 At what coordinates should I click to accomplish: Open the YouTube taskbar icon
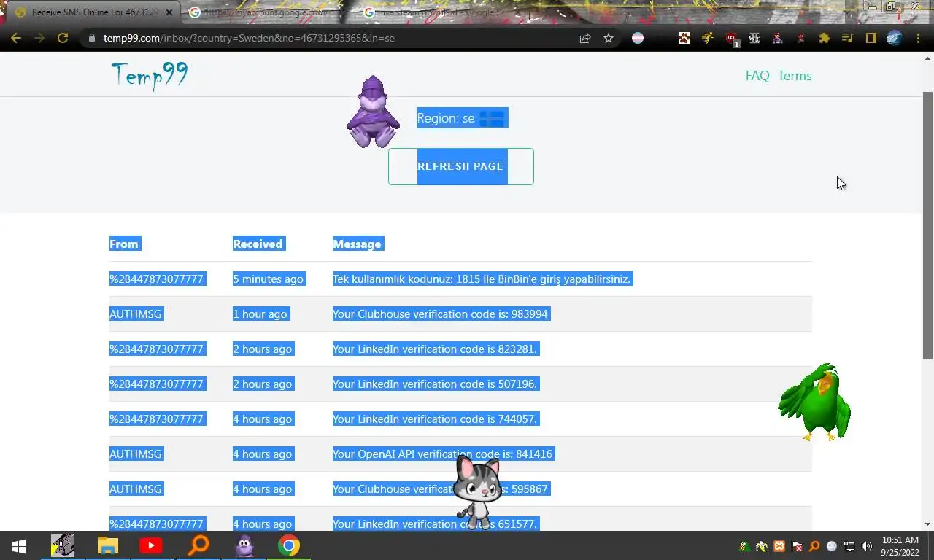(x=151, y=545)
